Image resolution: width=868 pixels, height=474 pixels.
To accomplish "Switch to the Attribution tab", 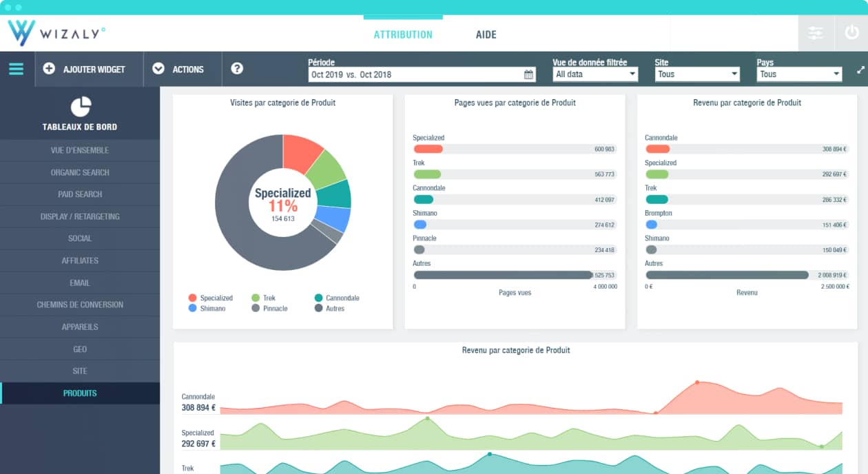I will coord(403,34).
